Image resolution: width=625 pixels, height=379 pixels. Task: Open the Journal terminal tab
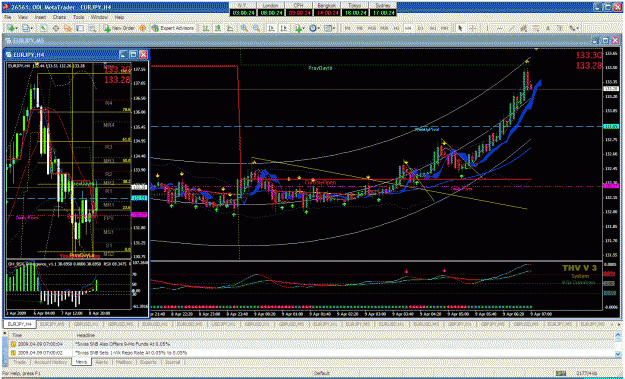tap(172, 362)
